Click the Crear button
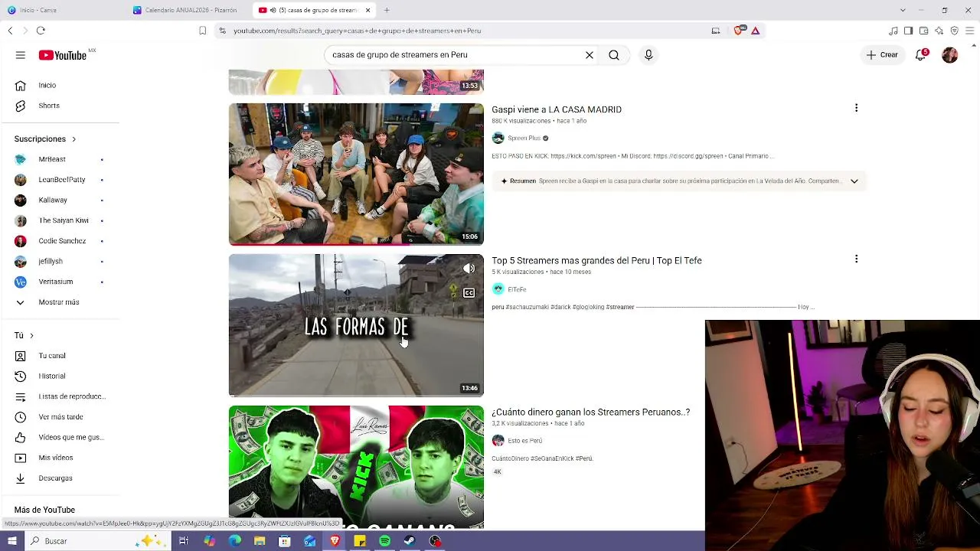Image resolution: width=980 pixels, height=551 pixels. (882, 55)
